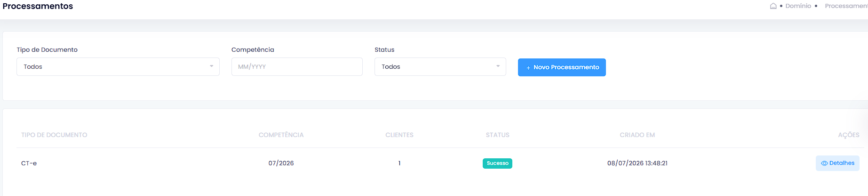Click the Competência field label
The width and height of the screenshot is (868, 196).
253,50
